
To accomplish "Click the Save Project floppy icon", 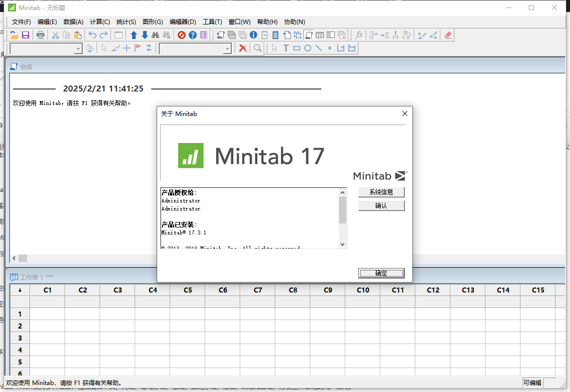I will pyautogui.click(x=26, y=35).
